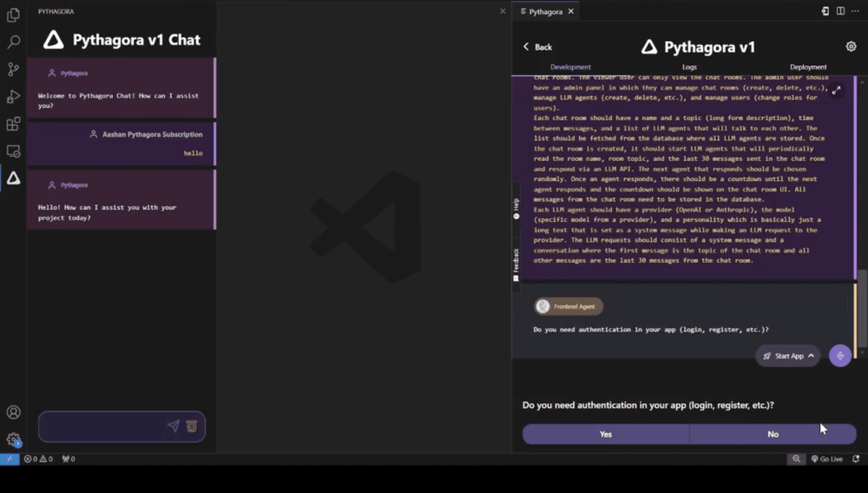The image size is (868, 493).
Task: Open notifications bell in status bar
Action: [856, 459]
